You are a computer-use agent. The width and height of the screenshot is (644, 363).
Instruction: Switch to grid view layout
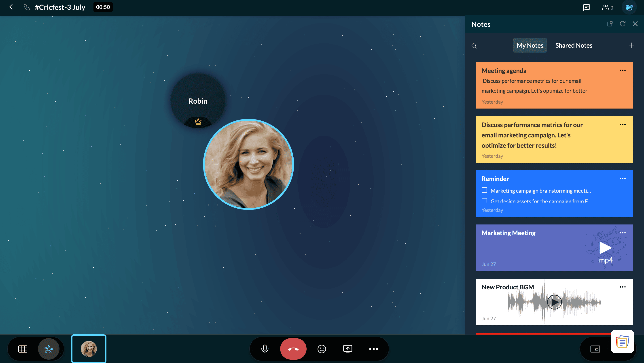23,349
